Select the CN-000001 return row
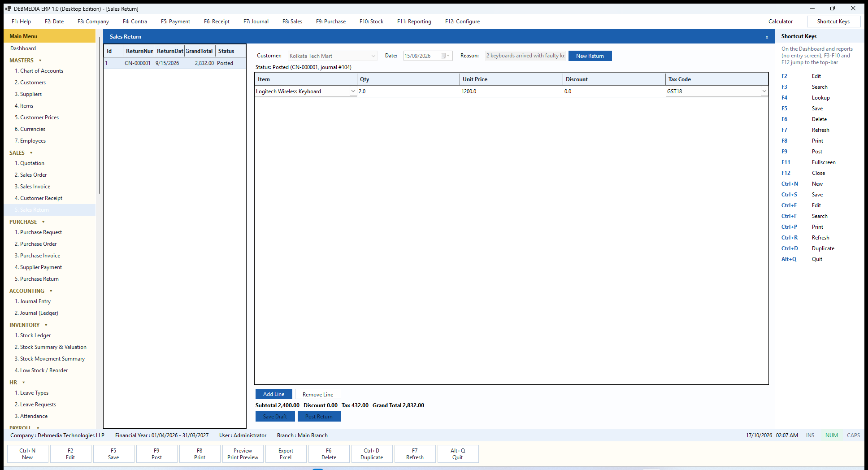Image resolution: width=868 pixels, height=470 pixels. pyautogui.click(x=175, y=63)
